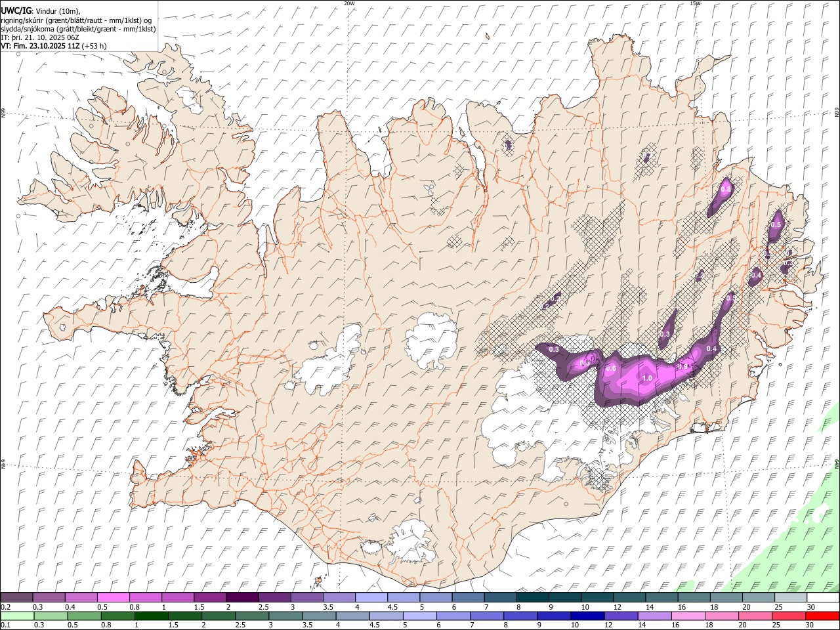Select the bright red 30 swatch, bottom legend row
This screenshot has height=630, width=840.
pyautogui.click(x=822, y=616)
